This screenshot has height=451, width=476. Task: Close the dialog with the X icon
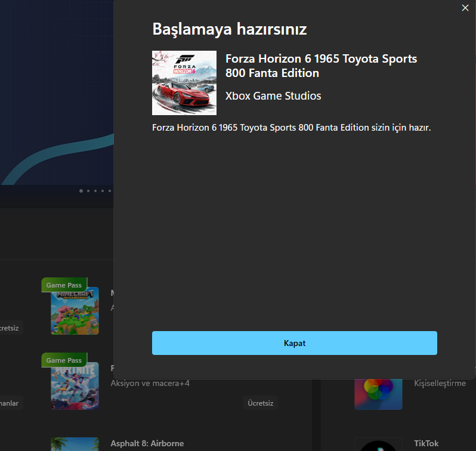(x=465, y=8)
